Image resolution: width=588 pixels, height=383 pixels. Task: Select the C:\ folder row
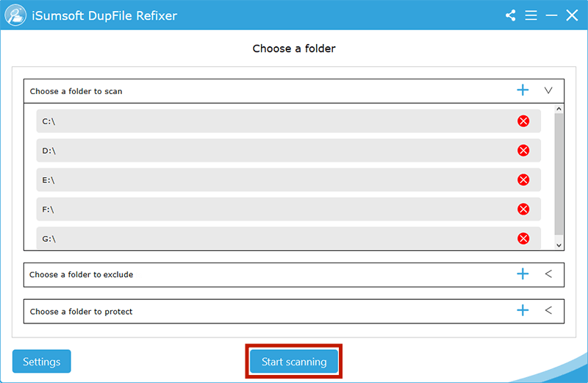point(288,121)
